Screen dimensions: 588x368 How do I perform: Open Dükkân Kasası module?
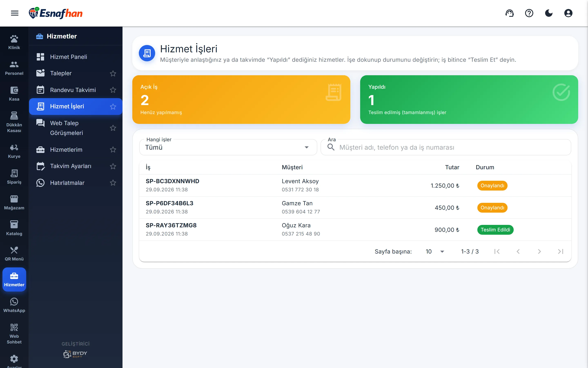(x=14, y=122)
